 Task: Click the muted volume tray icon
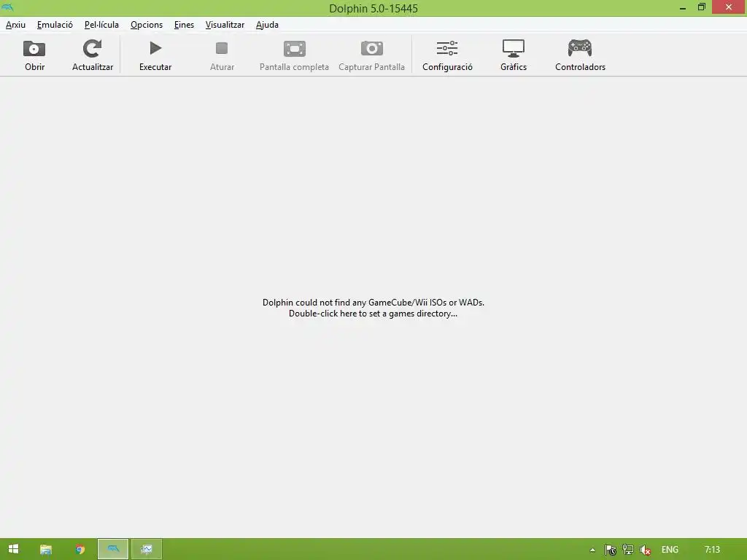click(x=646, y=550)
